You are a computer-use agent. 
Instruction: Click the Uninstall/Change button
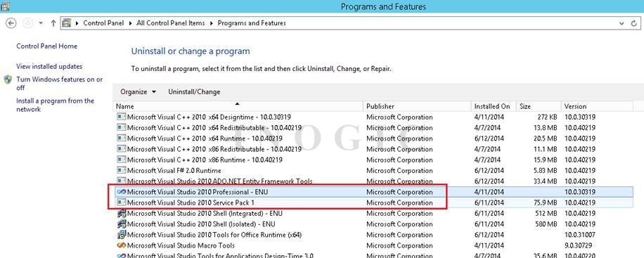[194, 91]
